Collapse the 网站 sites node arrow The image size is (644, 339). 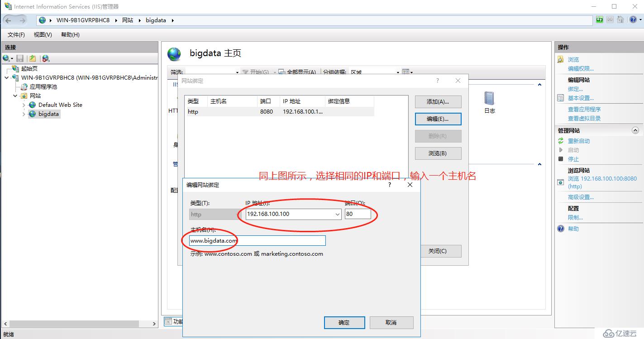coord(15,95)
